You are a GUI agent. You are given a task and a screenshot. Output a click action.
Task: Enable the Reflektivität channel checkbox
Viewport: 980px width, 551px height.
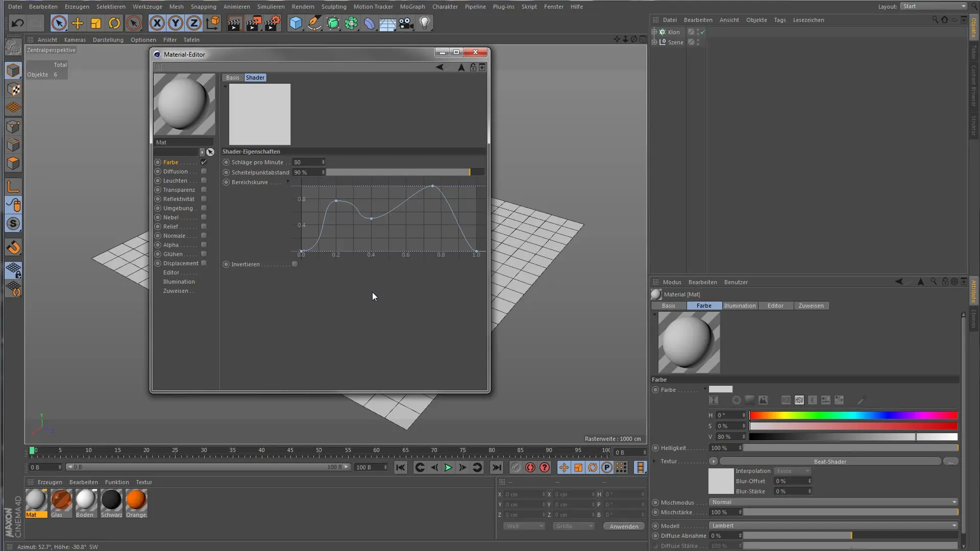pos(204,199)
